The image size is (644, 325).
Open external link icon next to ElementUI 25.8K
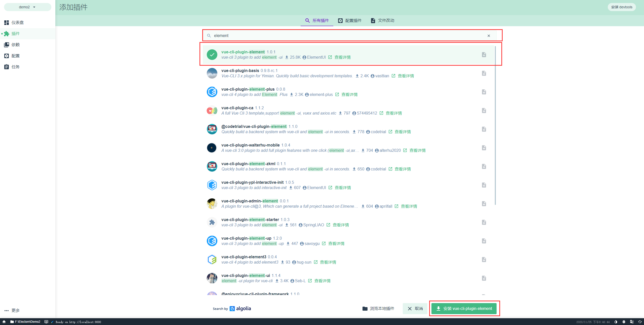[x=330, y=57]
